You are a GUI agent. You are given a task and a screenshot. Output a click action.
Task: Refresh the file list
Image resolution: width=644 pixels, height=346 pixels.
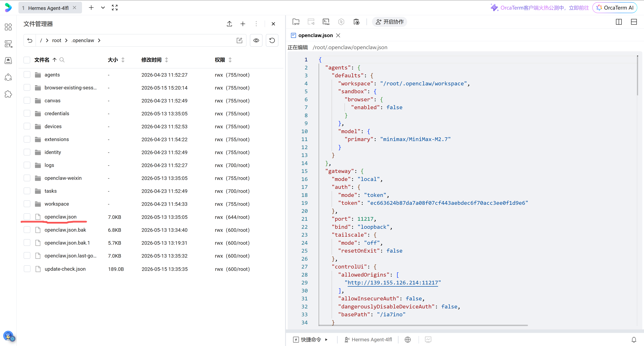click(272, 40)
